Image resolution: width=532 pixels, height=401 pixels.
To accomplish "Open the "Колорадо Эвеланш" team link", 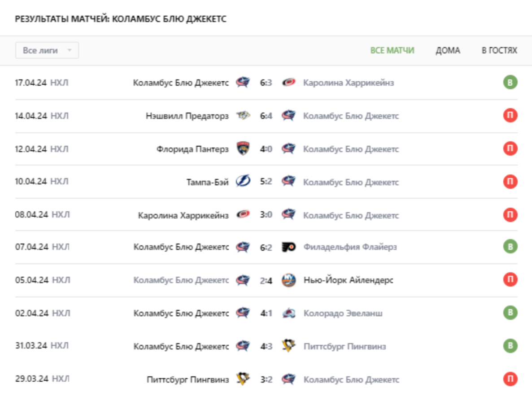I will (343, 314).
